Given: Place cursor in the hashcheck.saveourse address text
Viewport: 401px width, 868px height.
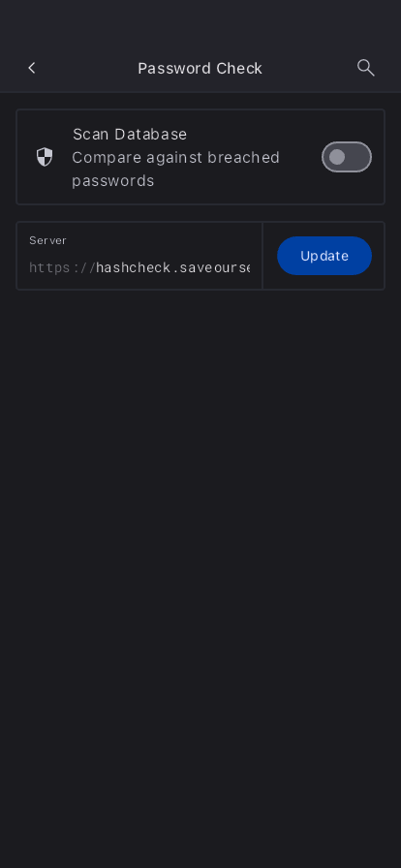Looking at the screenshot, I should 172,268.
